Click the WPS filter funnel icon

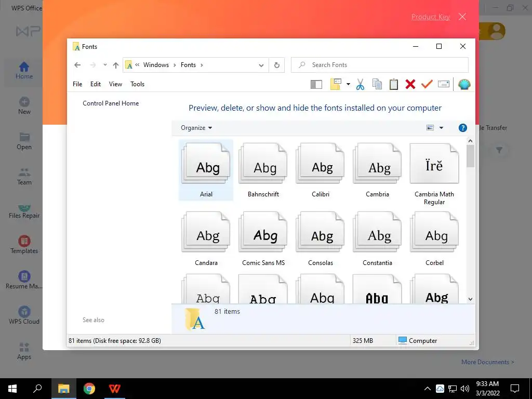tap(499, 150)
